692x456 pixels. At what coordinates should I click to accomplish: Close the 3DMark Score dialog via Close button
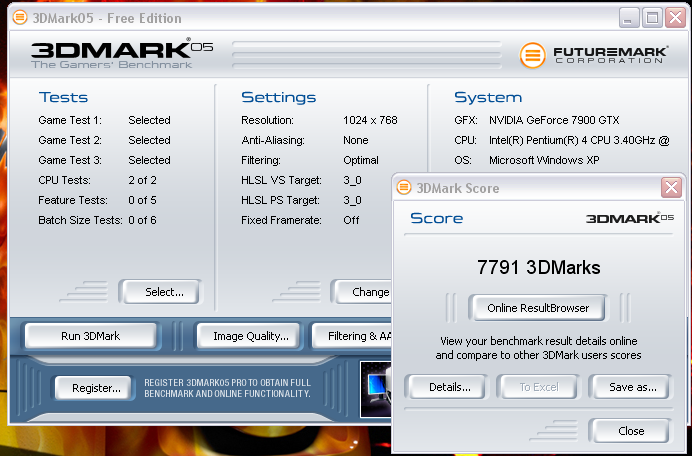tap(630, 430)
